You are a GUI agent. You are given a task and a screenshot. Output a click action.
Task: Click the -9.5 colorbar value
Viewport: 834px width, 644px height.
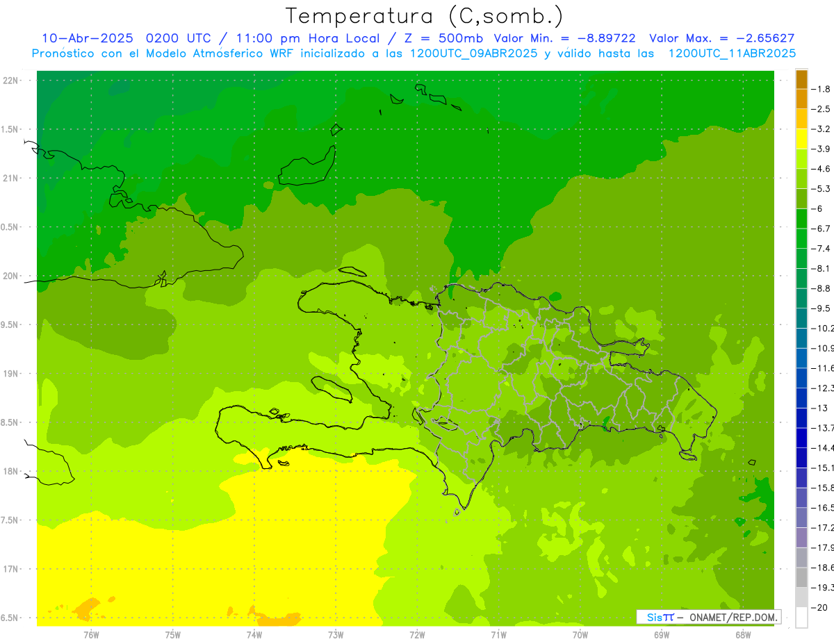pyautogui.click(x=821, y=308)
